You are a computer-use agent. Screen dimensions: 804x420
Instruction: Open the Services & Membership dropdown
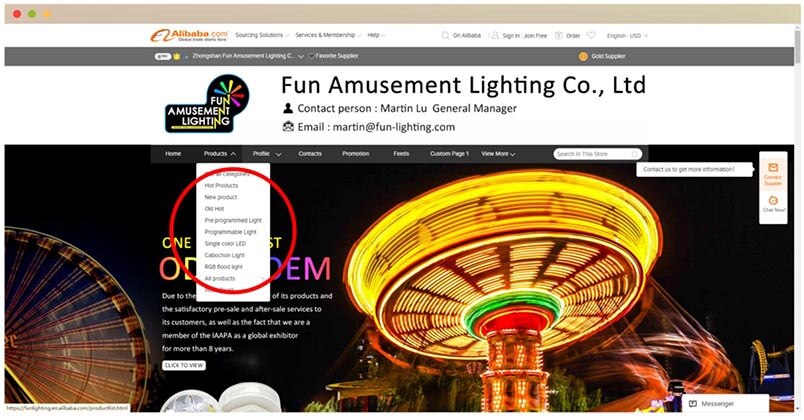click(328, 35)
